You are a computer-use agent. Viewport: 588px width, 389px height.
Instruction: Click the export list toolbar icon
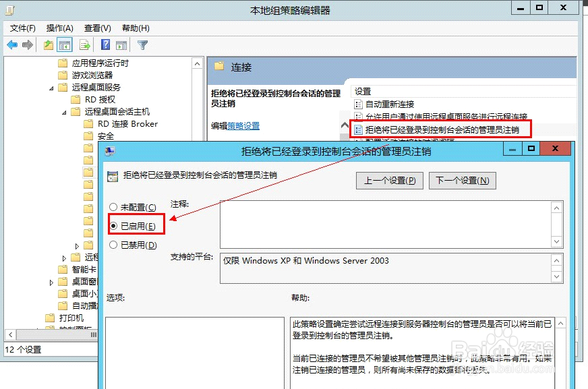click(x=84, y=44)
